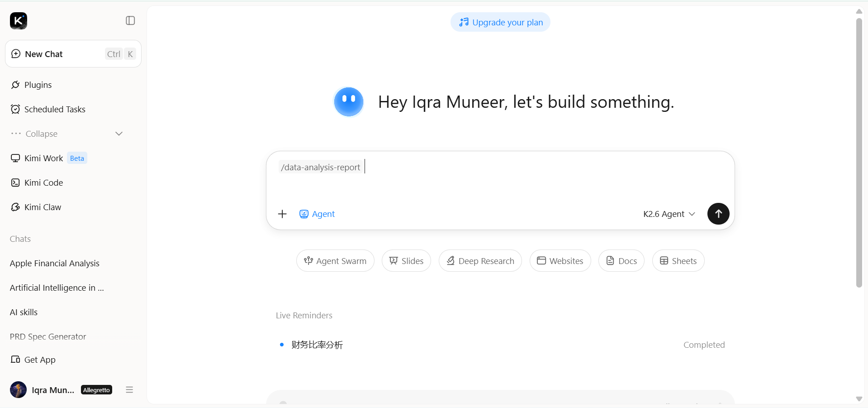
Task: Open the Plugins page
Action: pyautogui.click(x=38, y=85)
